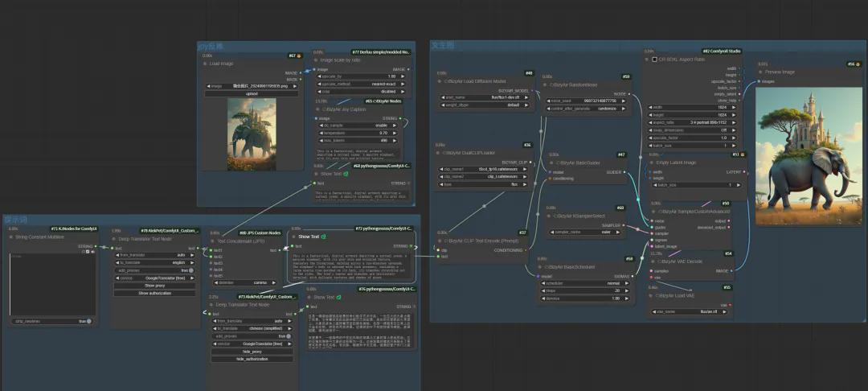Collapse the BizyAir Load VAE node dot
This screenshot has height=391, width=868.
tap(652, 295)
